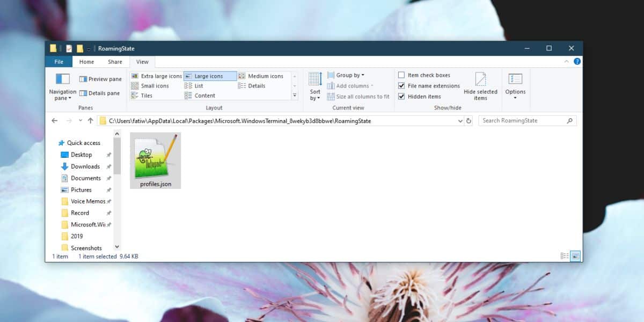Viewport: 644px width, 322px height.
Task: Select Extra large icons layout
Action: [x=157, y=76]
